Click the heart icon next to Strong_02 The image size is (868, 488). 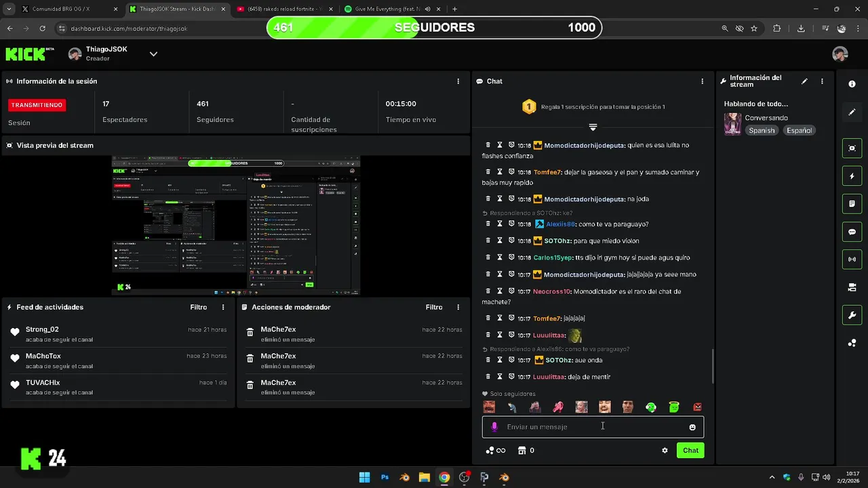pyautogui.click(x=15, y=332)
